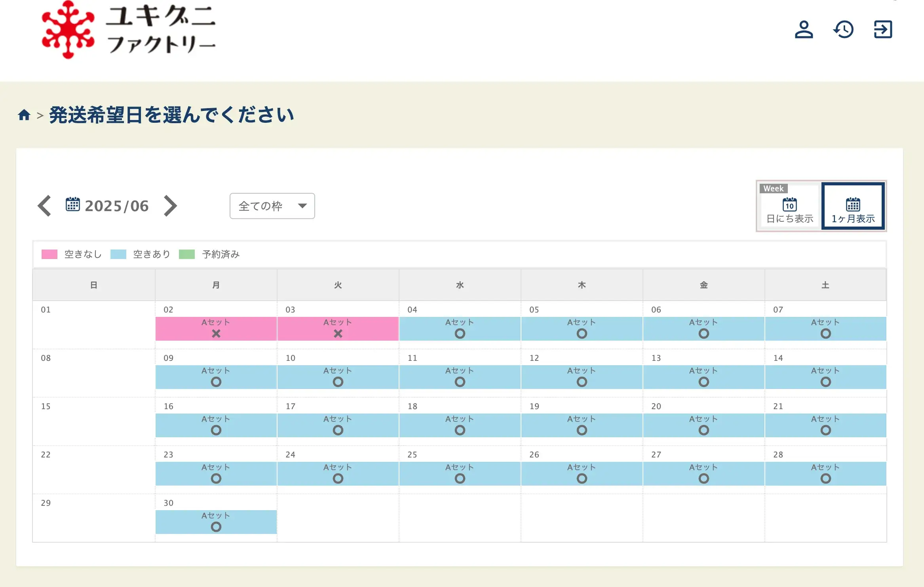Select Aセット slot on June 30
The width and height of the screenshot is (924, 587).
pos(216,522)
